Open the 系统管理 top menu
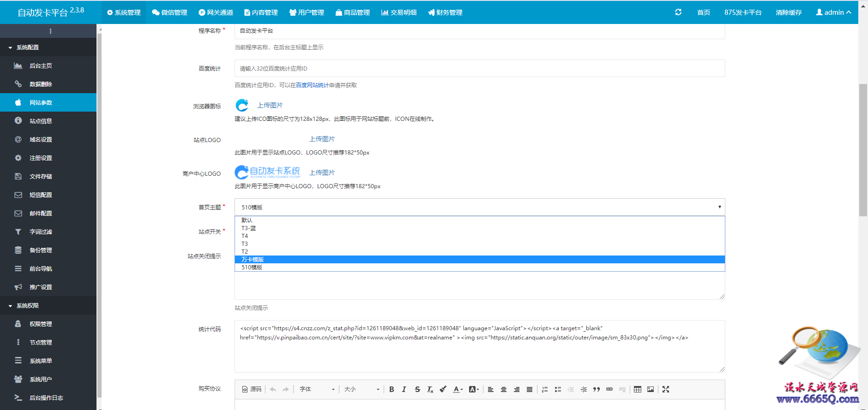The height and width of the screenshot is (410, 868). point(124,12)
